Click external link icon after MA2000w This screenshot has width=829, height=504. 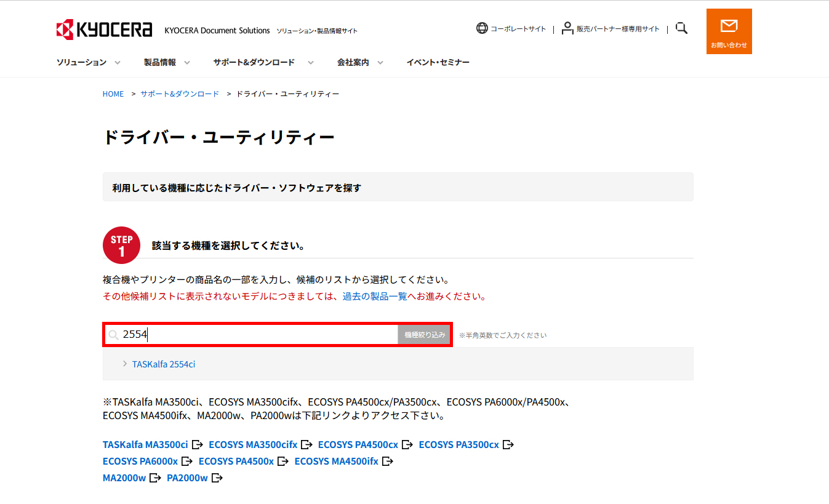[156, 478]
